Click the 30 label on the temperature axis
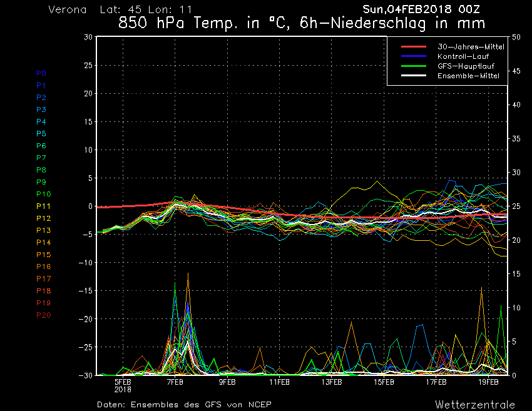The height and width of the screenshot is (411, 532). 88,37
